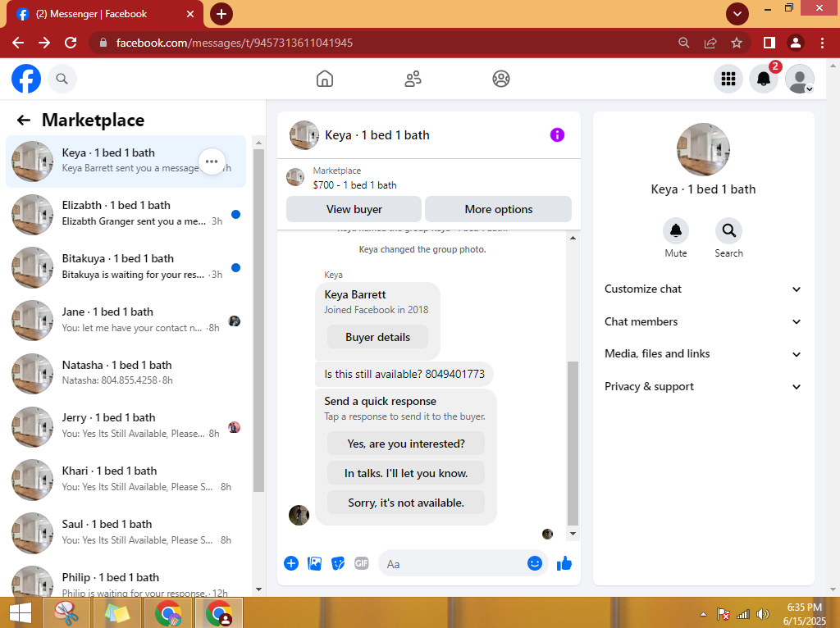The image size is (840, 628).
Task: Bookmark this page with the star
Action: pyautogui.click(x=737, y=43)
